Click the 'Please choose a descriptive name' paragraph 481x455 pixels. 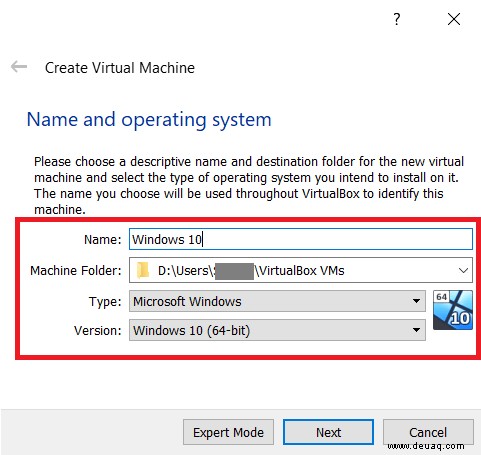point(249,185)
